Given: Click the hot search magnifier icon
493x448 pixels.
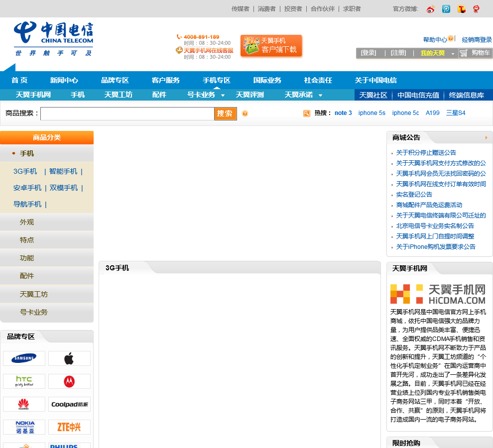Looking at the screenshot, I should (x=307, y=113).
